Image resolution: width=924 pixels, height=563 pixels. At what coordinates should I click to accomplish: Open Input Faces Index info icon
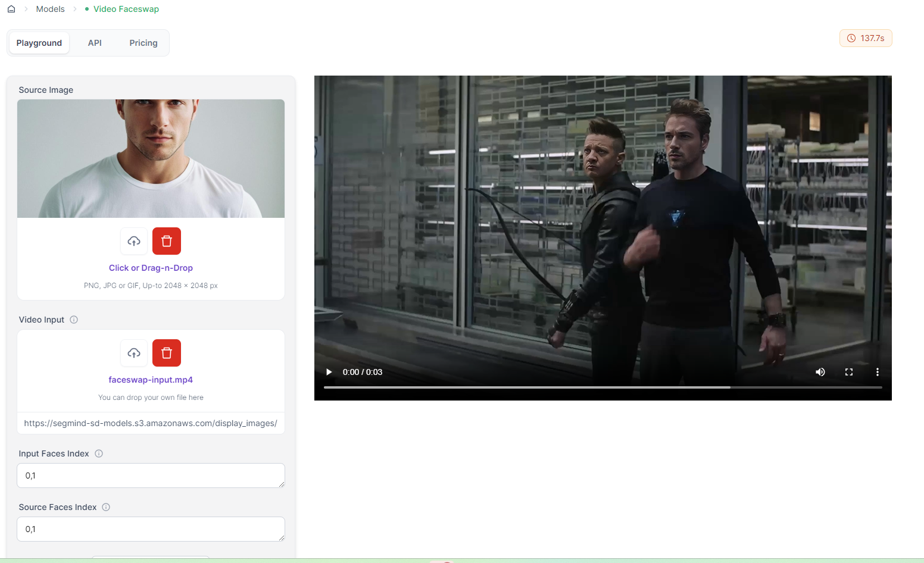pyautogui.click(x=99, y=453)
